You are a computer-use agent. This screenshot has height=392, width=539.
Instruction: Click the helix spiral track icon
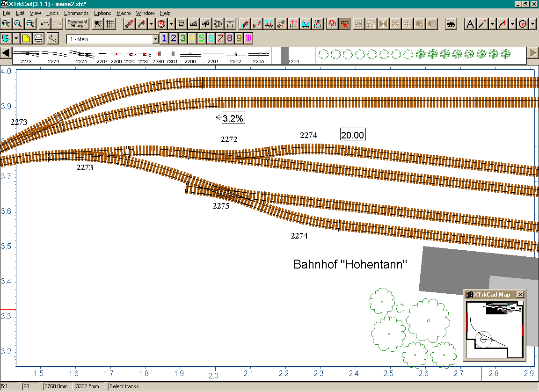181,23
